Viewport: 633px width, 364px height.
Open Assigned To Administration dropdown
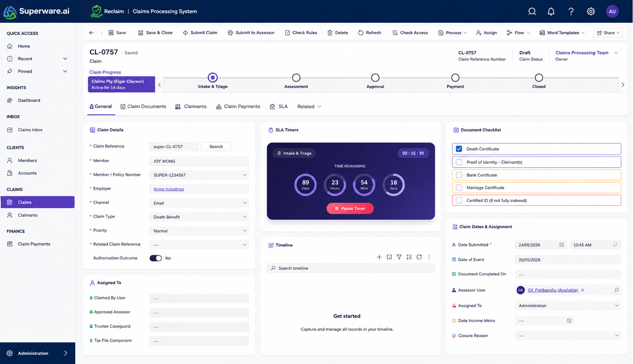[x=568, y=305]
